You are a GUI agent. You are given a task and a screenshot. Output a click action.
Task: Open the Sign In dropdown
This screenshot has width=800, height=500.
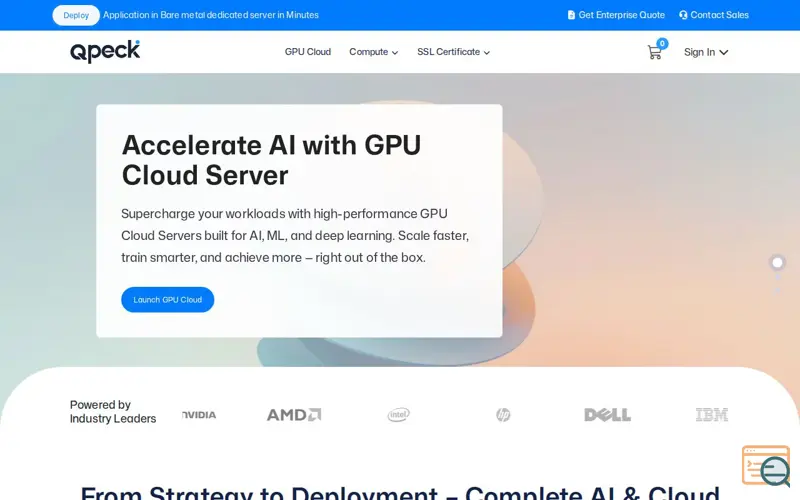pos(706,52)
